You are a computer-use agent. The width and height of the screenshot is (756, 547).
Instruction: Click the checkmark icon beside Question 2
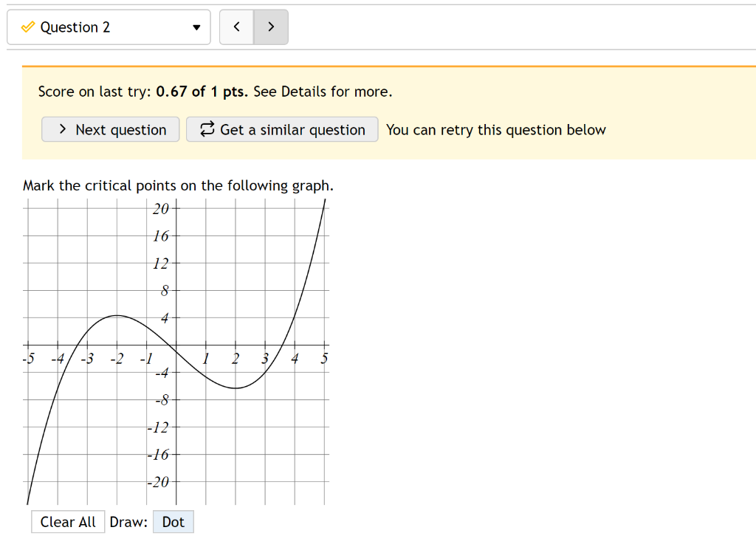pos(28,27)
